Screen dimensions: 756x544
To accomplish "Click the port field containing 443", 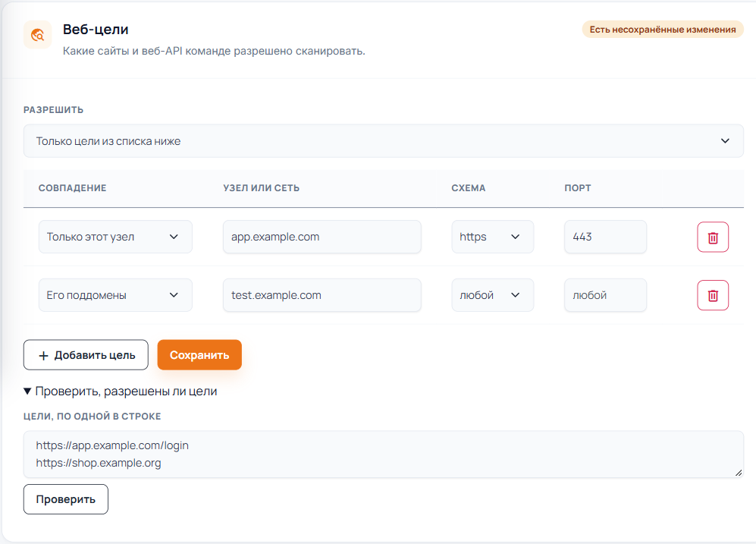I will pyautogui.click(x=605, y=237).
